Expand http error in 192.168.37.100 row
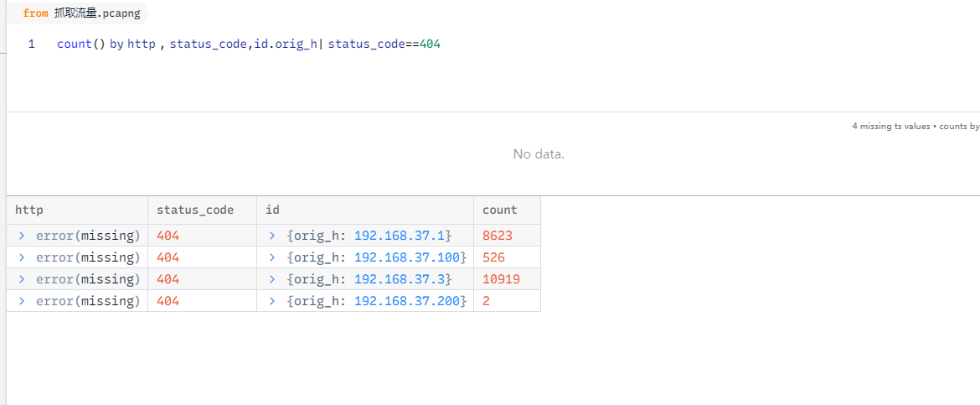This screenshot has height=405, width=980. [21, 257]
